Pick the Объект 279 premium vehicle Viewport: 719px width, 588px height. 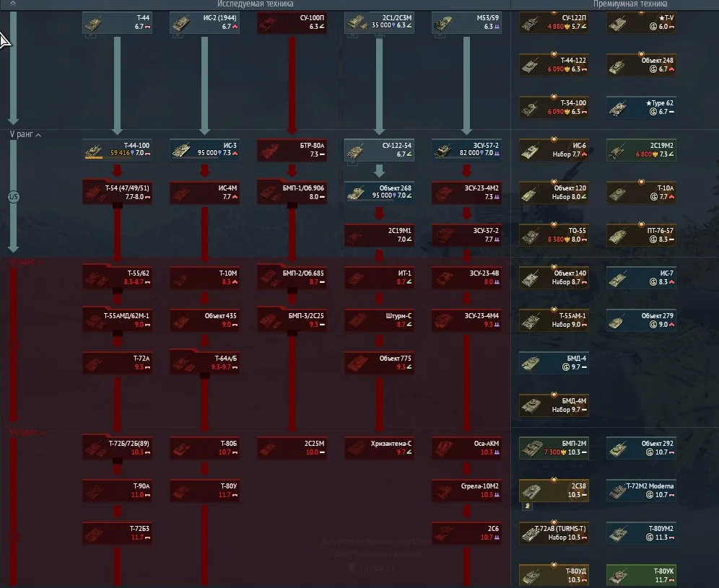640,320
